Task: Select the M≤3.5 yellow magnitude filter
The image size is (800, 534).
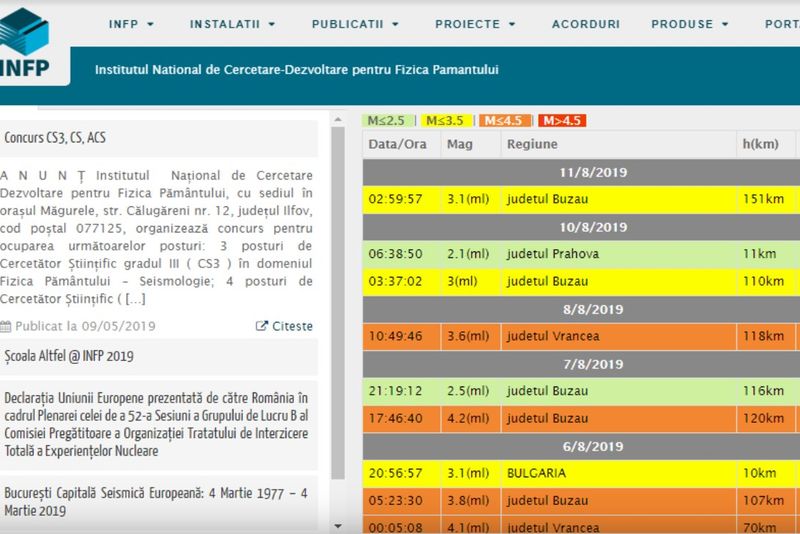Action: [444, 121]
